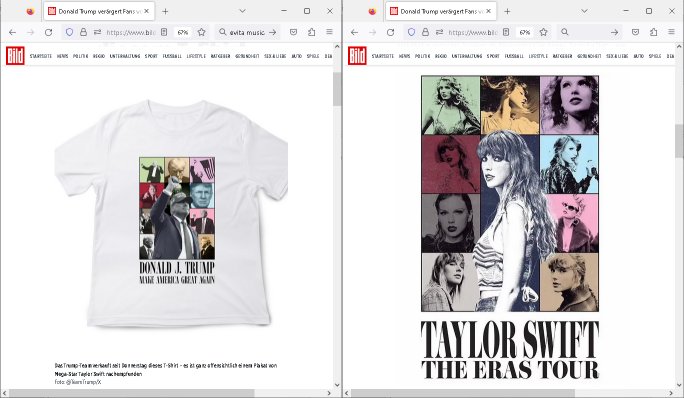Expand list-all-tabs chevron in left window
This screenshot has height=398, width=684.
[x=243, y=11]
